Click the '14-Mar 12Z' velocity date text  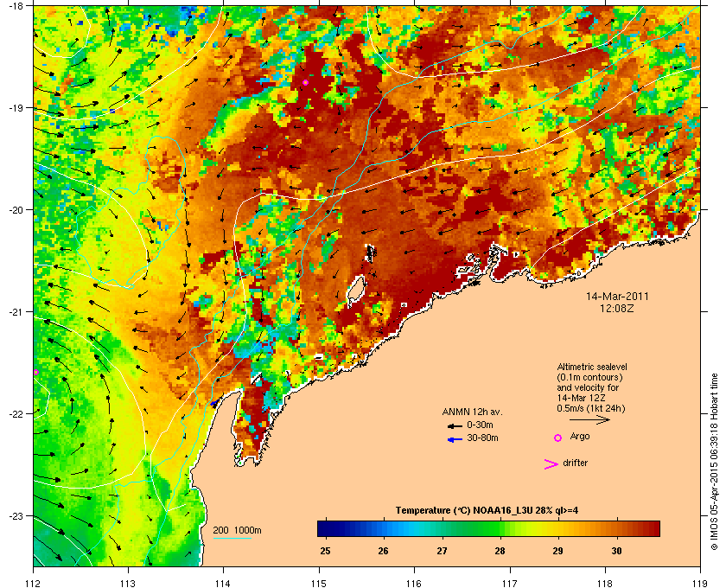pos(581,398)
